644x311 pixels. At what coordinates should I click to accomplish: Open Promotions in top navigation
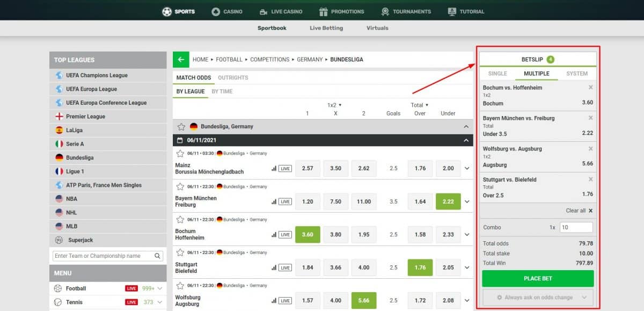(x=341, y=11)
